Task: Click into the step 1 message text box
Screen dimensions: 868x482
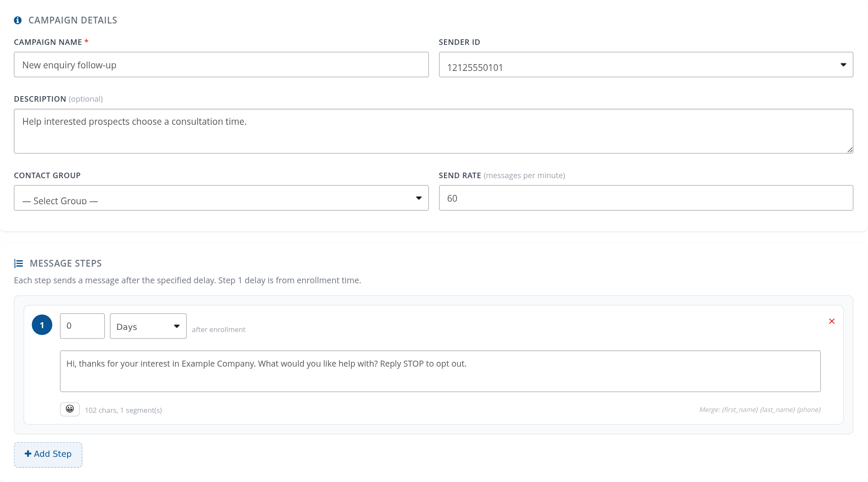Action: pyautogui.click(x=440, y=371)
